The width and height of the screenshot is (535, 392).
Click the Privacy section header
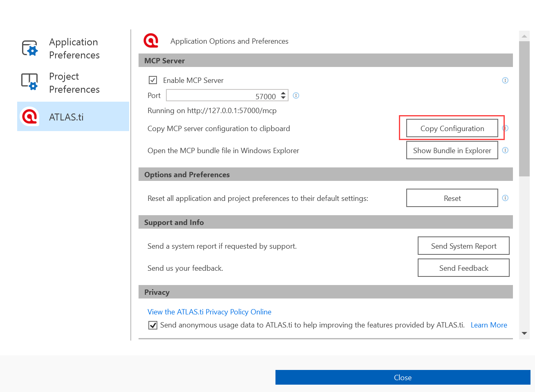(x=325, y=292)
